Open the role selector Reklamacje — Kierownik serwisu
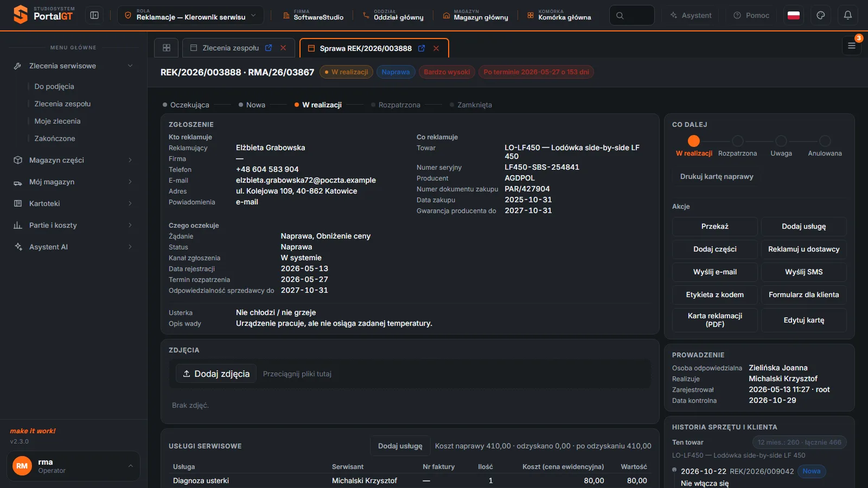868x488 pixels. [190, 15]
